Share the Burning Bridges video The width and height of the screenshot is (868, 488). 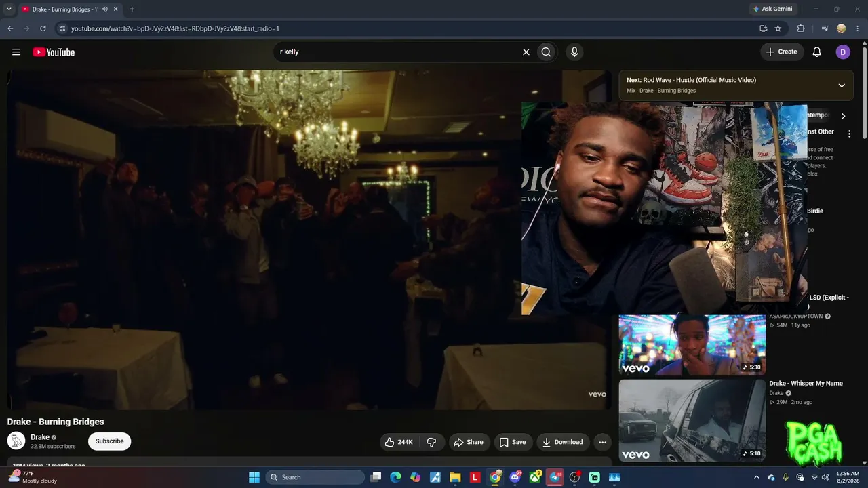click(469, 442)
